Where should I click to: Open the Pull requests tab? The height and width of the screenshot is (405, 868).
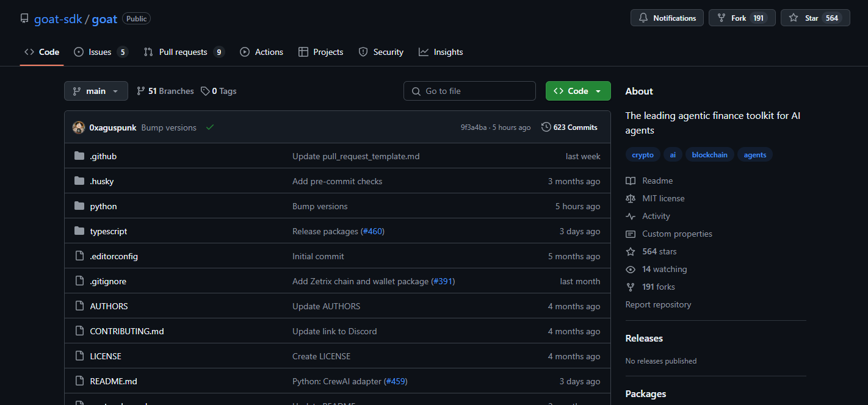(x=184, y=52)
